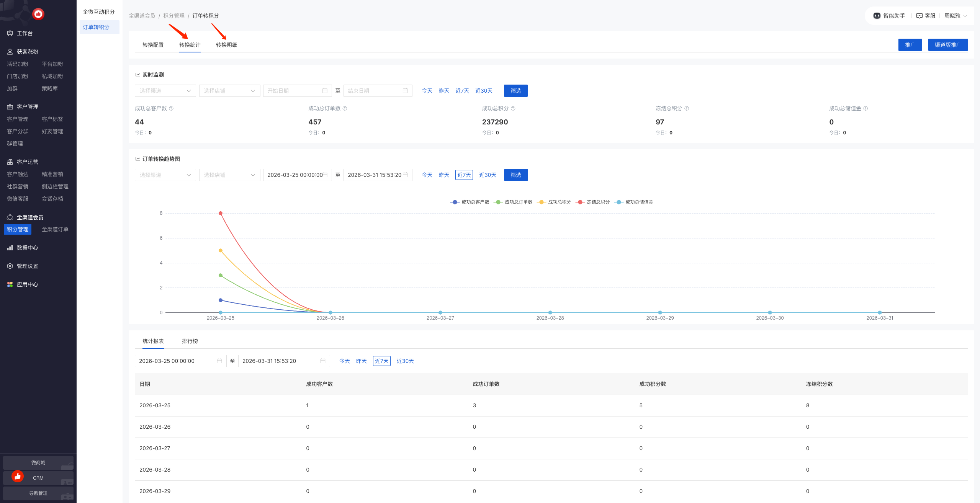This screenshot has width=980, height=503.
Task: Click help icon beside 成功总客户数
Action: (171, 108)
